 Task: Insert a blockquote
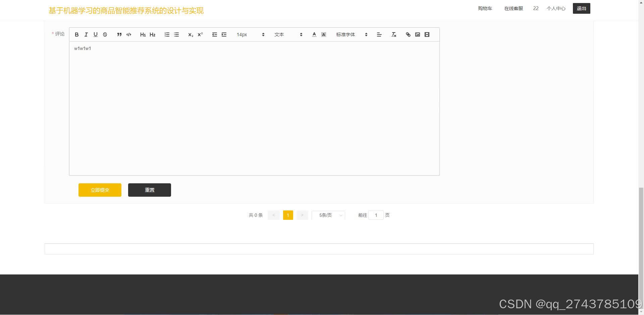pos(119,35)
